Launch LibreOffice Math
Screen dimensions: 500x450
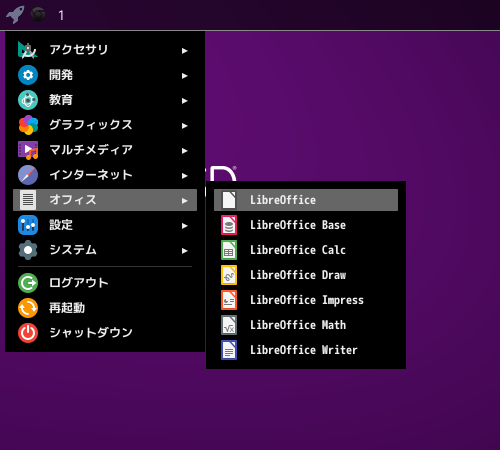tap(306, 325)
